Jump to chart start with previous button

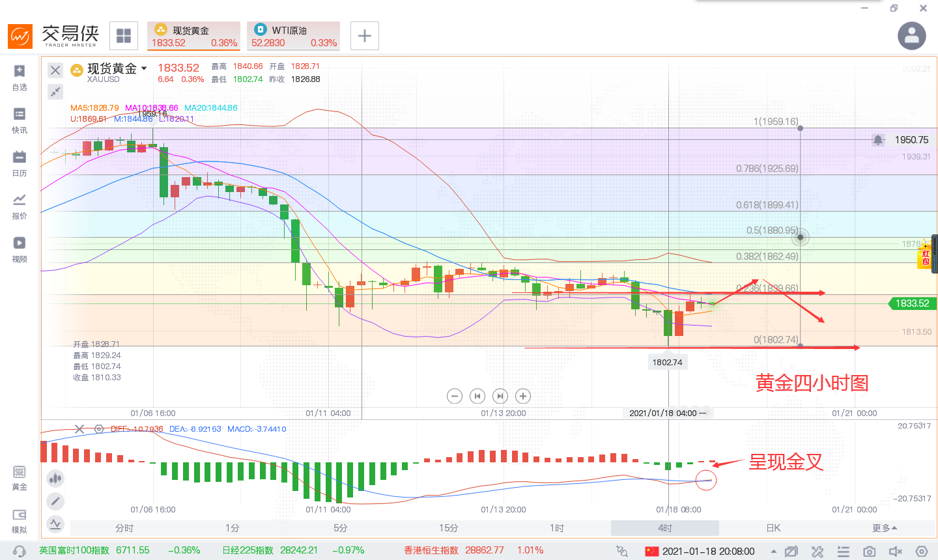[x=477, y=396]
